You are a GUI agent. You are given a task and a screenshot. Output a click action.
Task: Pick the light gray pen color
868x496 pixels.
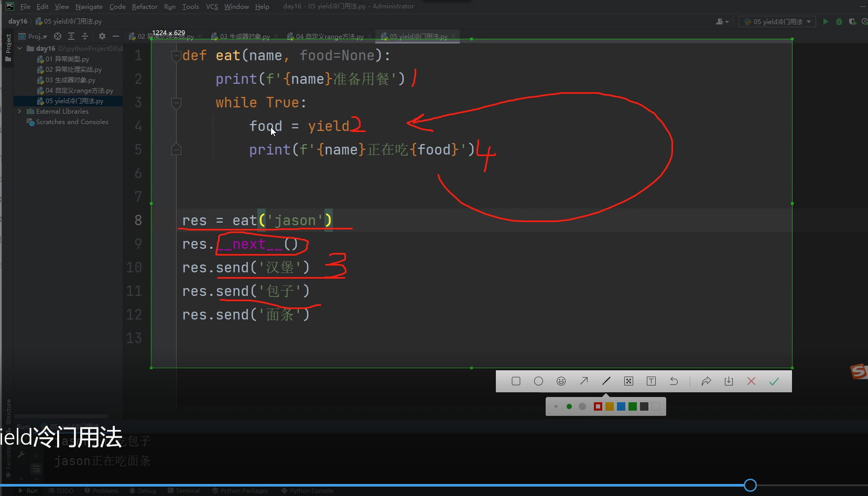coord(656,406)
